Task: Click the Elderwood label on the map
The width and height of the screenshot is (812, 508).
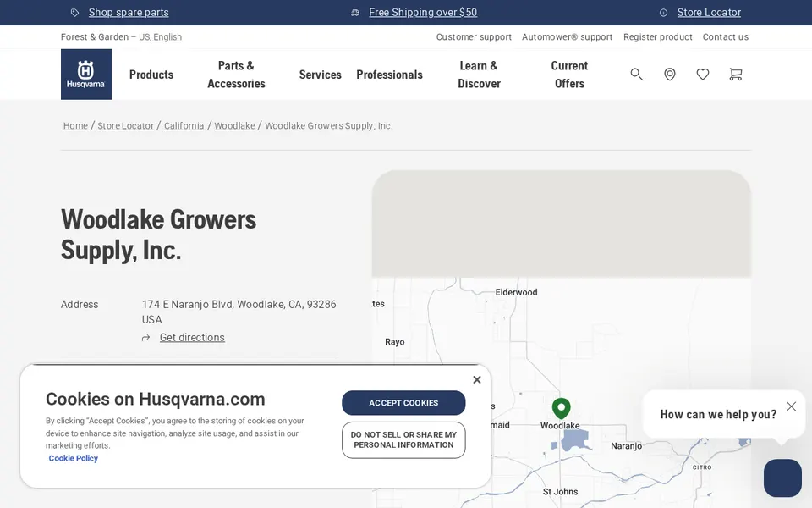Action: point(516,292)
